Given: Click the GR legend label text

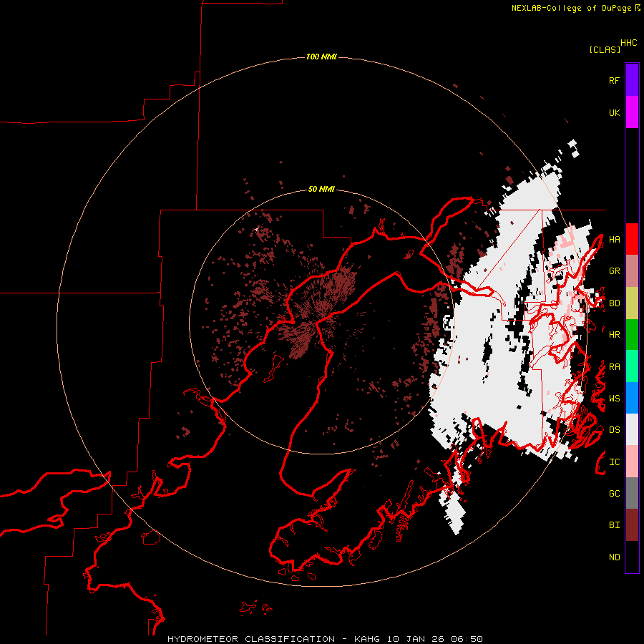Looking at the screenshot, I should (x=614, y=271).
